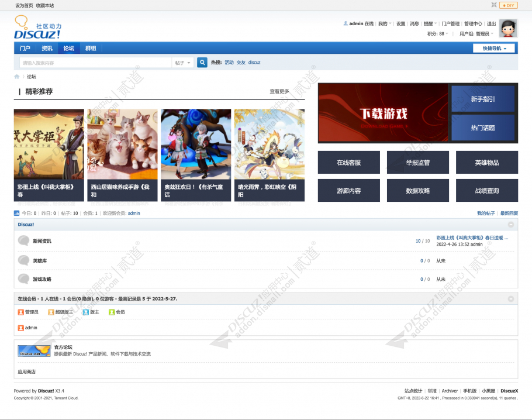This screenshot has width=532, height=420.
Task: Click the widescreen toggle icon near DIY
Action: click(x=494, y=5)
